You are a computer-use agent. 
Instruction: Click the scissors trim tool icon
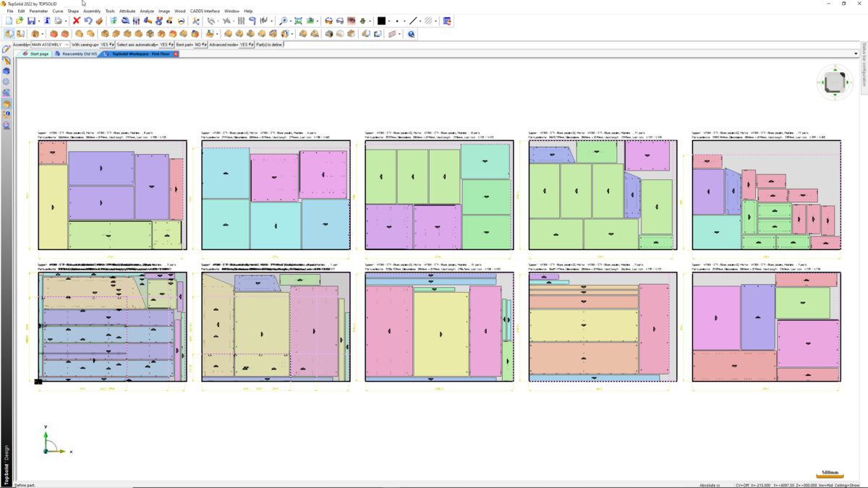coord(195,21)
